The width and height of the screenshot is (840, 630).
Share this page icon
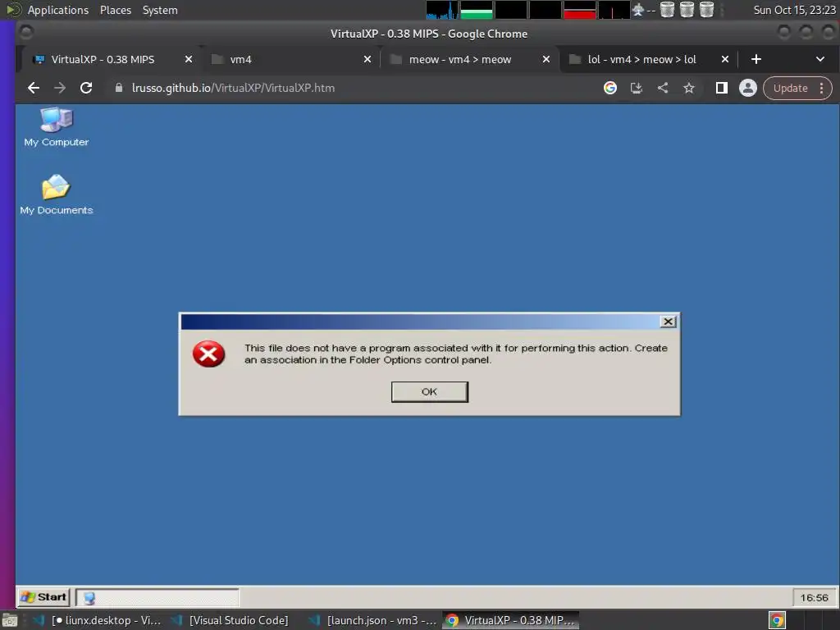click(x=663, y=88)
